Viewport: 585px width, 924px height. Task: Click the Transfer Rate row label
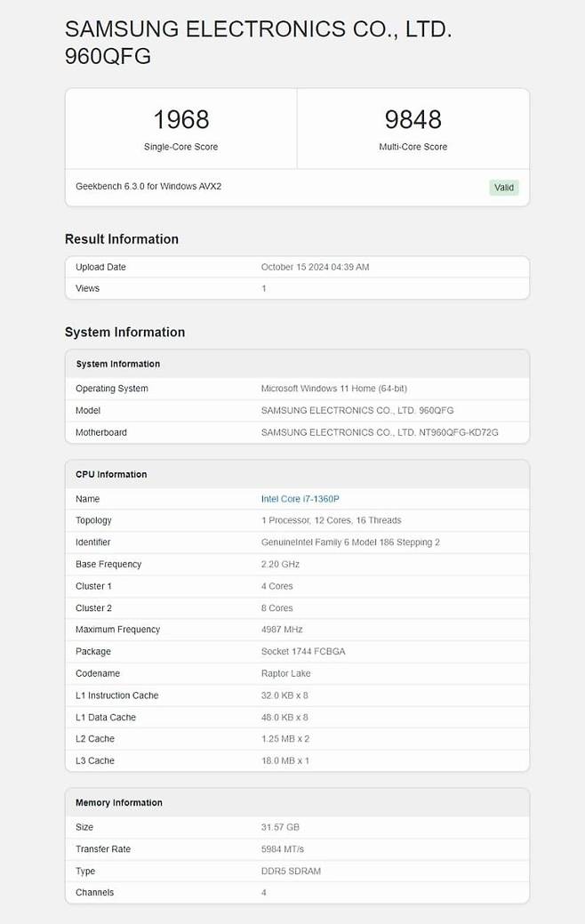103,848
